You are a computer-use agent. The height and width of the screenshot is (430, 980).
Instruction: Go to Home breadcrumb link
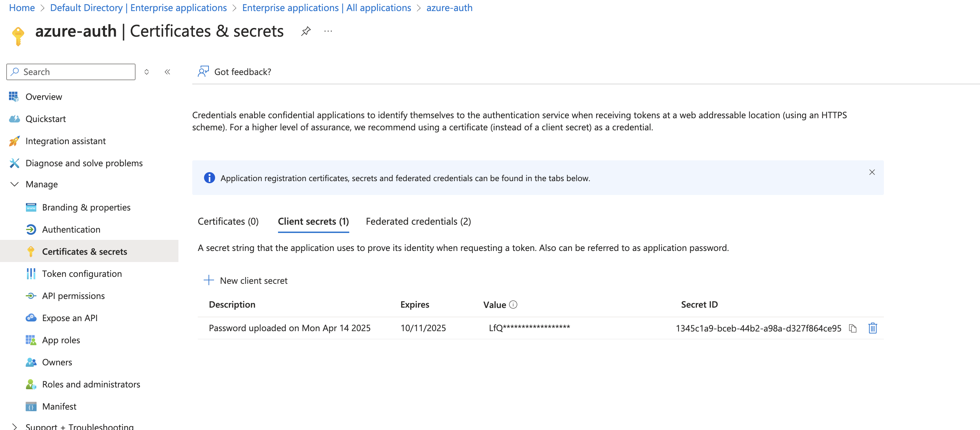tap(22, 8)
